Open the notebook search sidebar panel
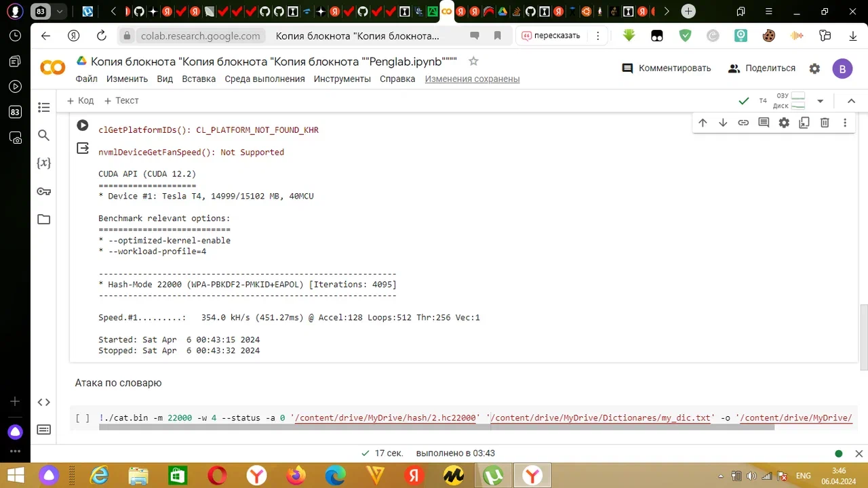 (43, 135)
